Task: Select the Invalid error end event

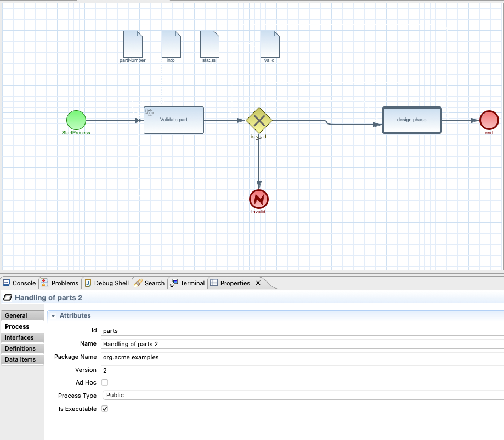Action: click(258, 198)
